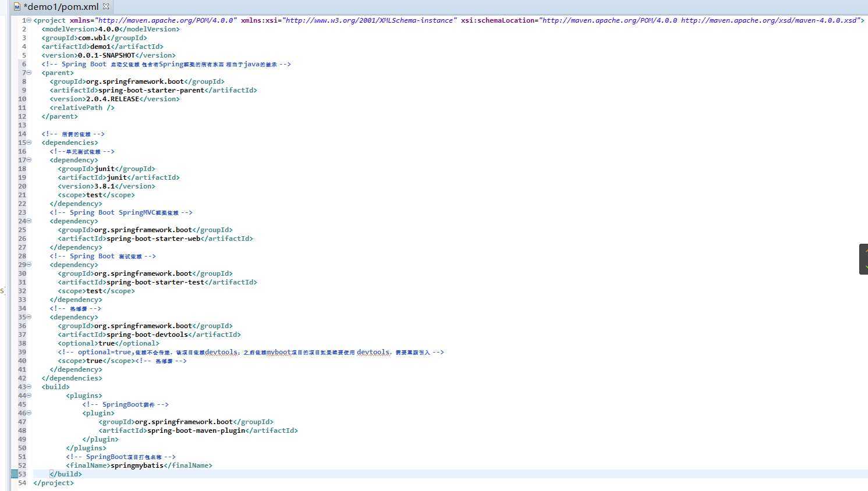Collapse the dependencies block at line 15

click(x=29, y=143)
